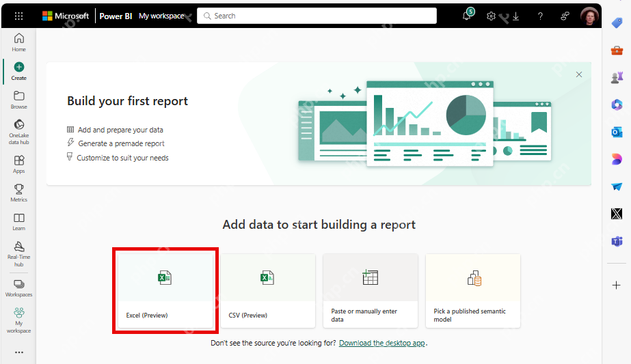The width and height of the screenshot is (631, 364).
Task: Click the report illustration image
Action: coord(425,124)
